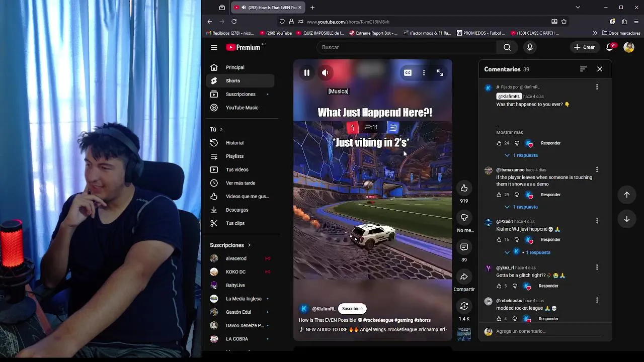Expand 1 respuesta under pinned comment
The width and height of the screenshot is (644, 362).
click(521, 155)
